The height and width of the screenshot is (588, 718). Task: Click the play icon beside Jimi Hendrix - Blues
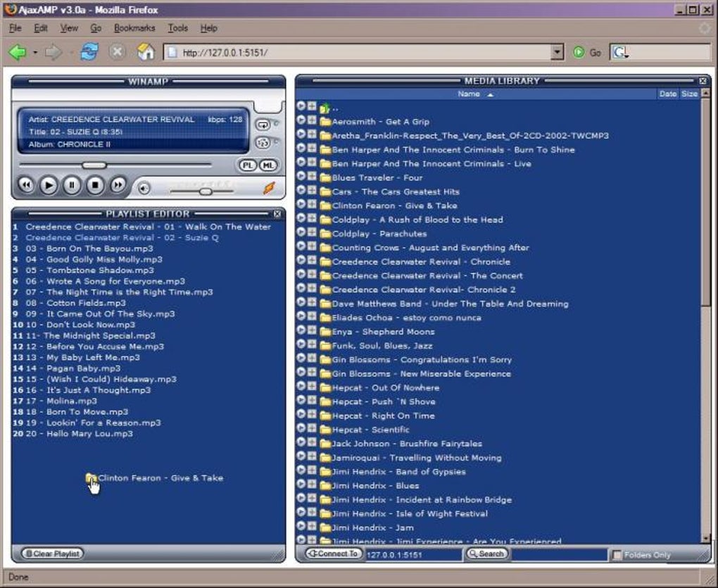(x=301, y=484)
